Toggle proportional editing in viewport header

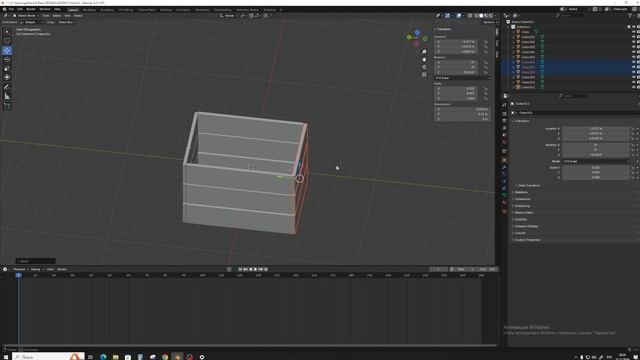click(x=266, y=16)
